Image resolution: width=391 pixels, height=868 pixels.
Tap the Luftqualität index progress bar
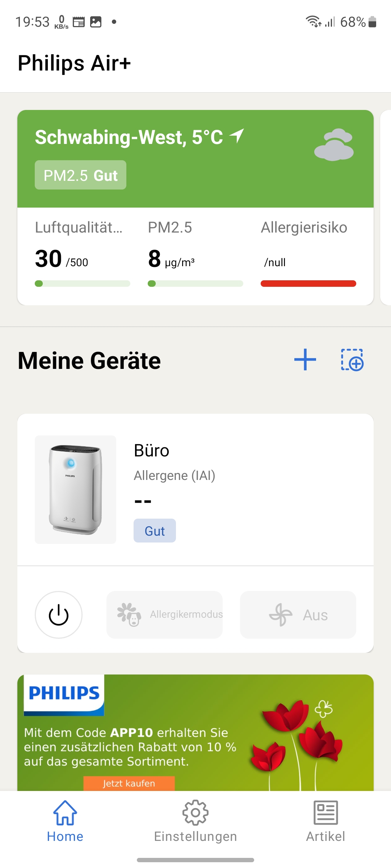click(83, 284)
